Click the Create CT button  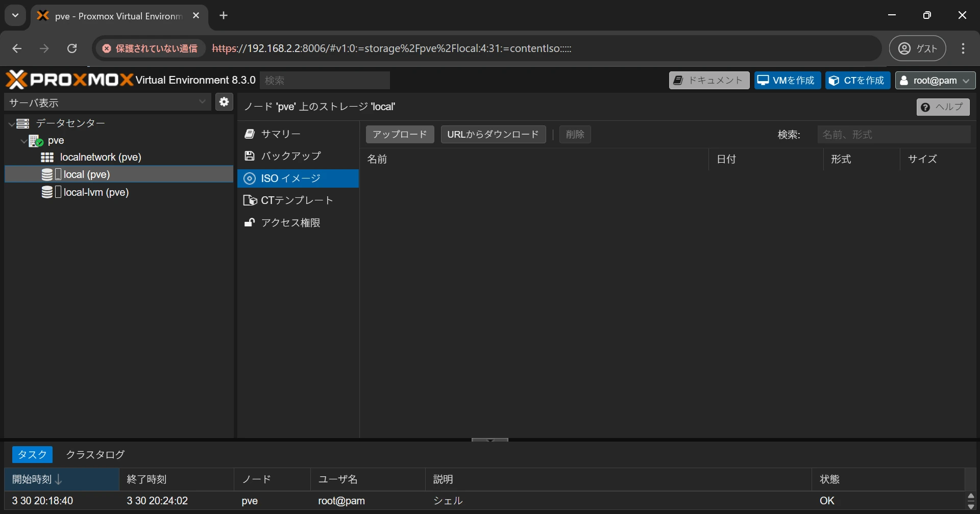point(858,81)
